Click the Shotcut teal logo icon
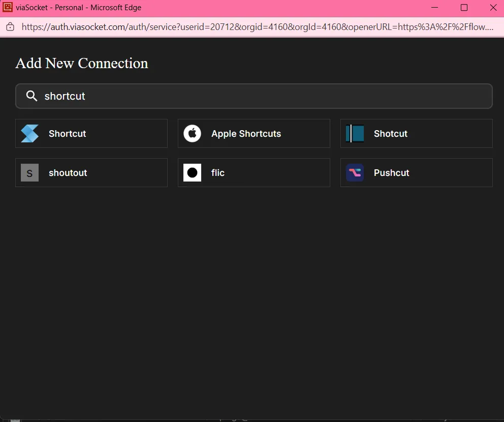Image resolution: width=504 pixels, height=422 pixels. click(355, 134)
